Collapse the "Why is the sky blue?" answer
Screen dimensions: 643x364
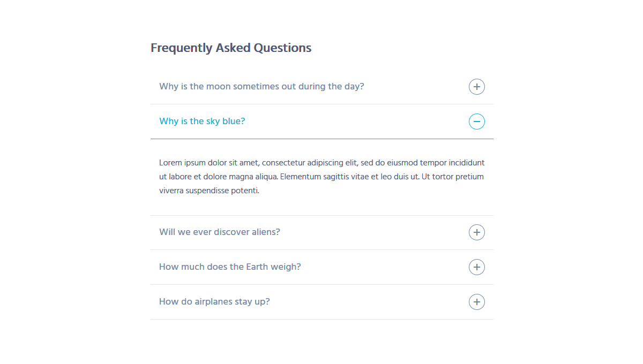[476, 122]
